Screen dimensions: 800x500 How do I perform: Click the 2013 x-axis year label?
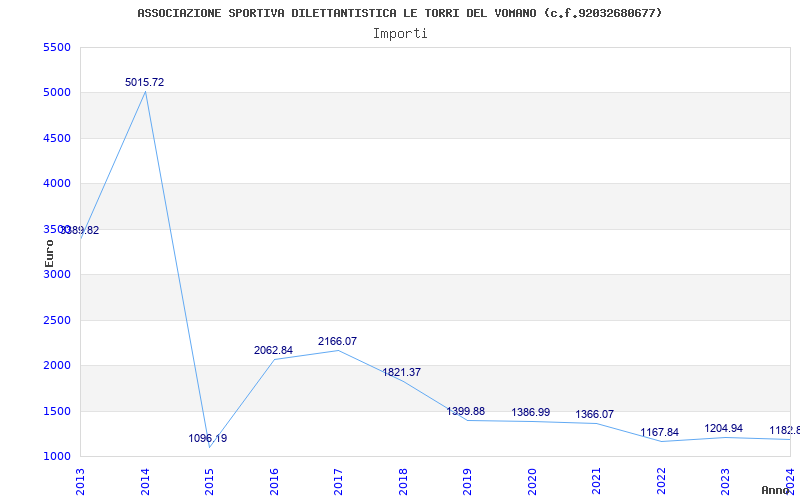pos(81,482)
